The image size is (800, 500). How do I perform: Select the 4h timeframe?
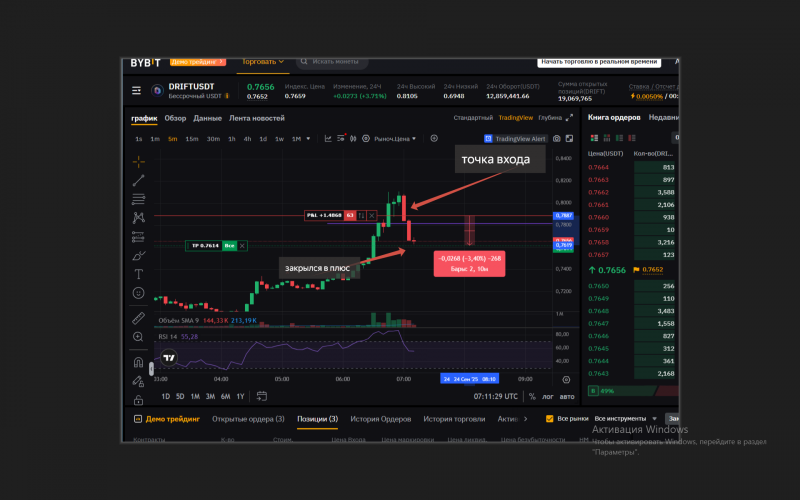(247, 139)
